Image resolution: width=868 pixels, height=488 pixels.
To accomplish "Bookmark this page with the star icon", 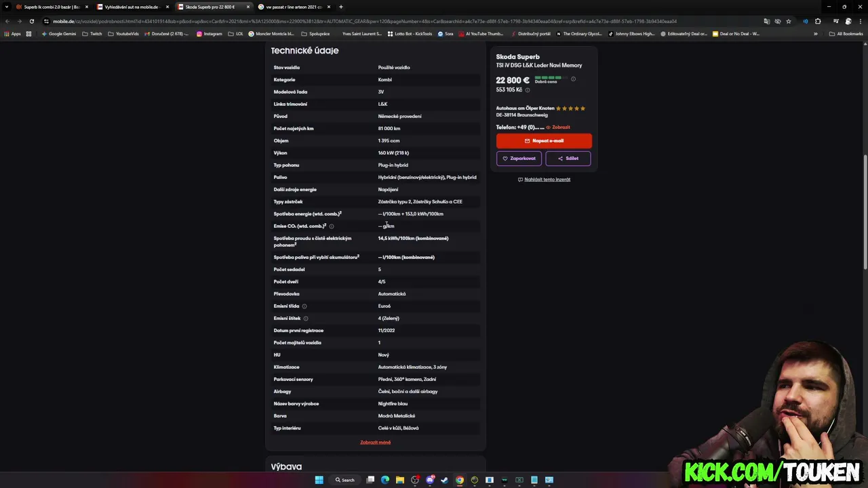I will (x=788, y=21).
